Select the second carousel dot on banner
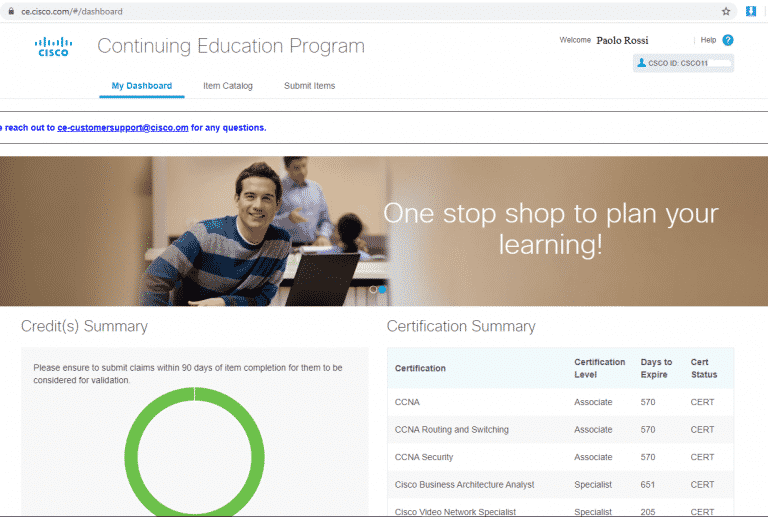This screenshot has height=517, width=768. click(x=382, y=289)
